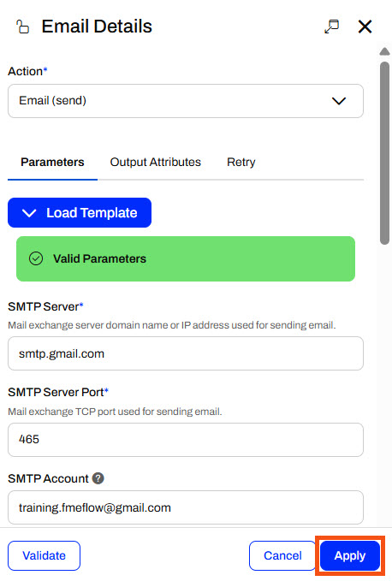Image resolution: width=392 pixels, height=581 pixels.
Task: Click the vertical scrollbar thumb
Action: [384, 153]
